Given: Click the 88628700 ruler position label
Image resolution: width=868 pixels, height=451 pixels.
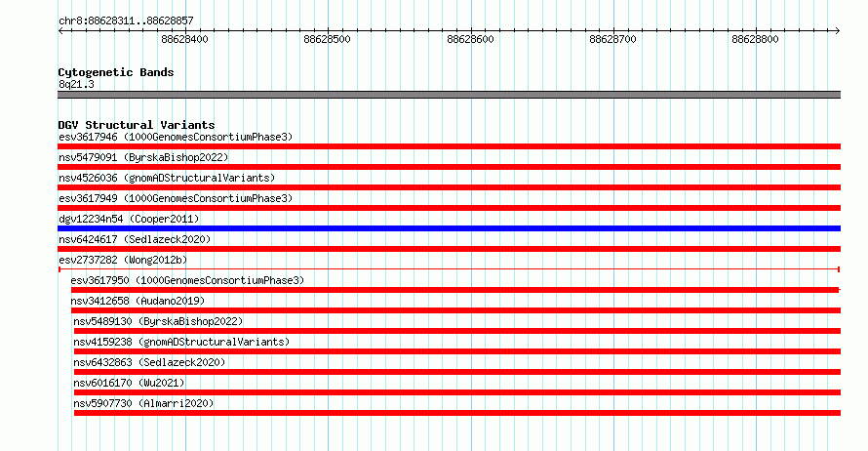Looking at the screenshot, I should click(612, 39).
